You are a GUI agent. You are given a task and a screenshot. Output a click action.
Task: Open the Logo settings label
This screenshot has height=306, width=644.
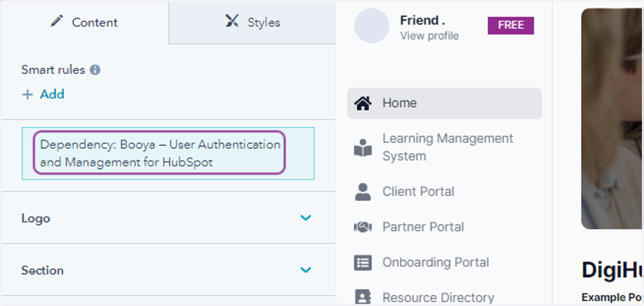point(36,218)
